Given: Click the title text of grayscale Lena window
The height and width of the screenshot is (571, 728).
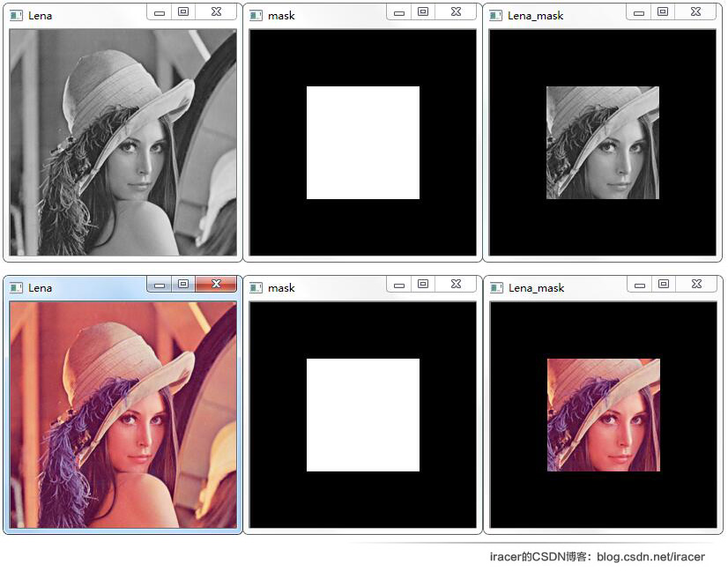Looking at the screenshot, I should coord(40,16).
